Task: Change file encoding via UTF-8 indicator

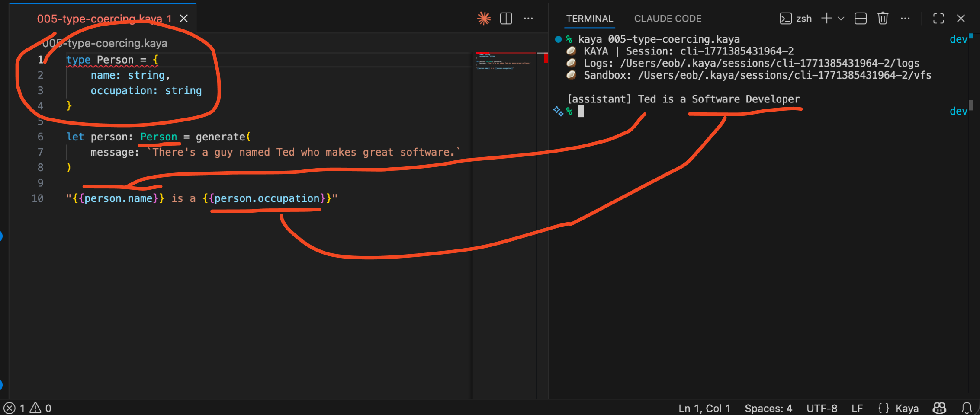Action: (822, 408)
